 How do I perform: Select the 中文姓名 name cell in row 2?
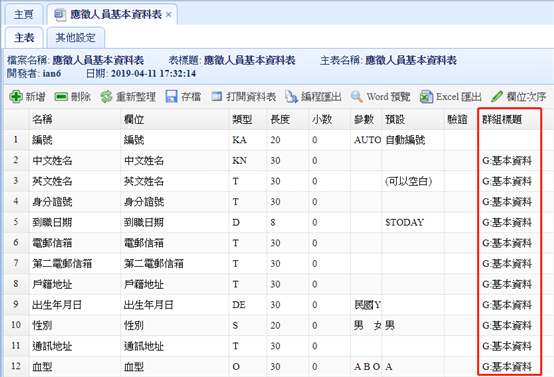pyautogui.click(x=75, y=160)
